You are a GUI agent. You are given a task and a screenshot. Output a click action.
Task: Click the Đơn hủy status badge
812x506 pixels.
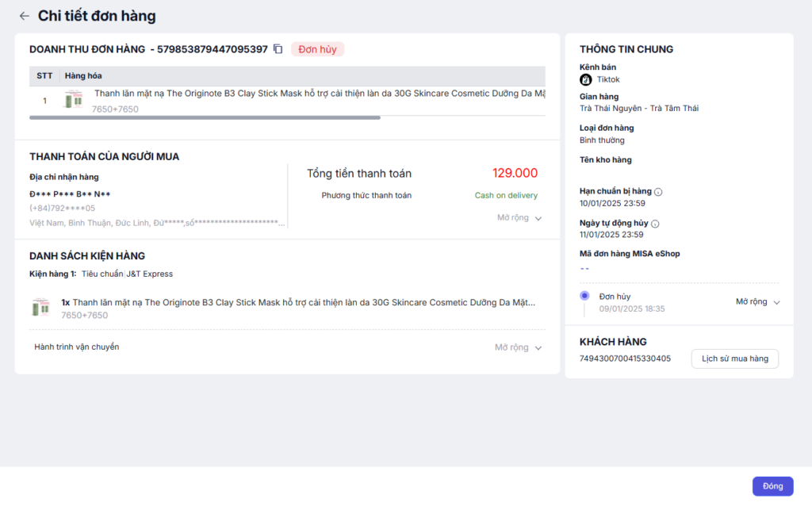[x=317, y=49]
